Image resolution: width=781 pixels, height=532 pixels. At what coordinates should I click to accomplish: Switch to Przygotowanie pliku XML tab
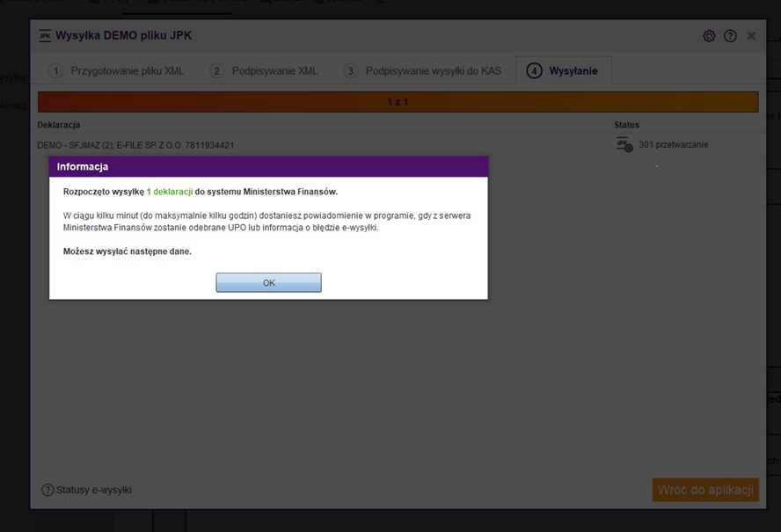[117, 70]
